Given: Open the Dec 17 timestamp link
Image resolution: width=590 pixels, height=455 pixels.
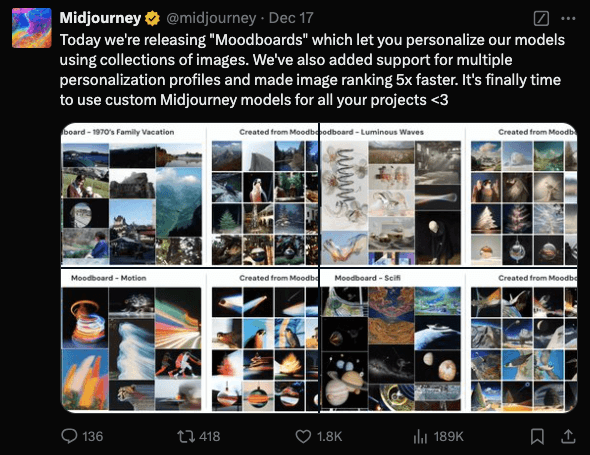Looking at the screenshot, I should click(291, 18).
